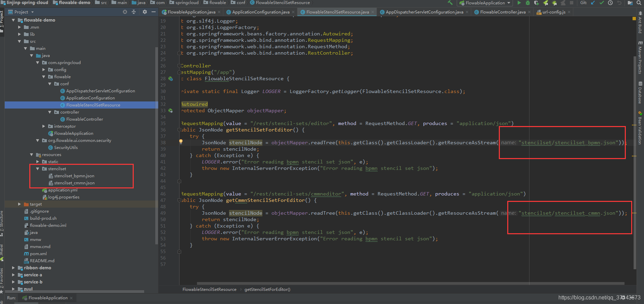
Task: Open the Database side panel
Action: coord(640,92)
